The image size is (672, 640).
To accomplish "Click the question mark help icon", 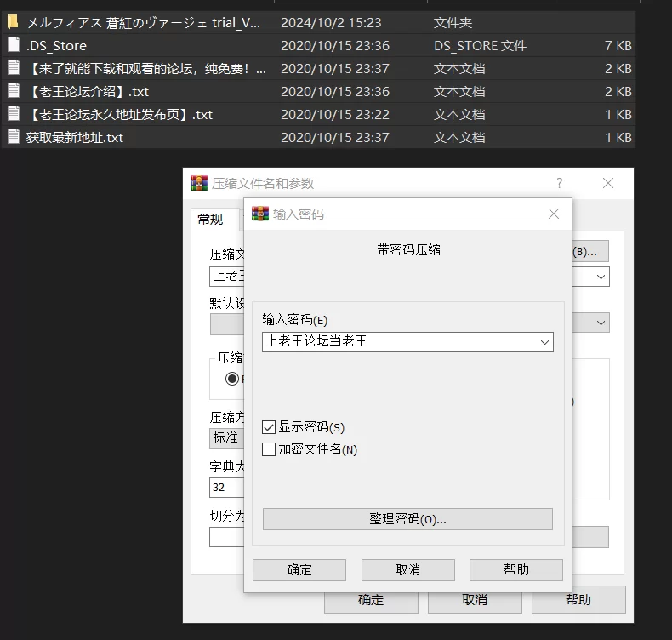I will pos(559,183).
